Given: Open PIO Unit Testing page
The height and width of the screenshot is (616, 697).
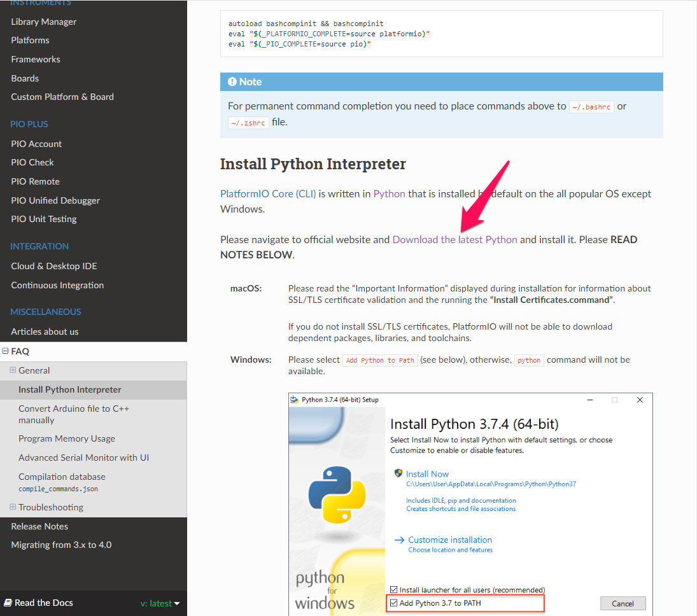Looking at the screenshot, I should point(44,219).
